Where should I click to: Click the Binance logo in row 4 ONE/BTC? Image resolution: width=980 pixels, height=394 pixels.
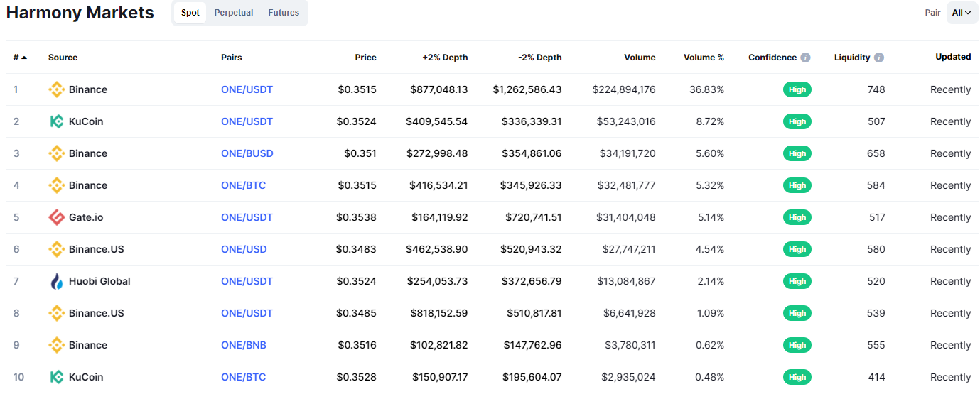point(56,185)
